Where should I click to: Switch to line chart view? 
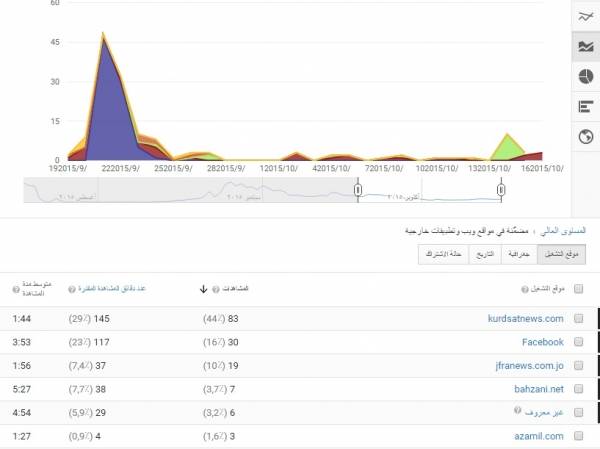point(585,16)
